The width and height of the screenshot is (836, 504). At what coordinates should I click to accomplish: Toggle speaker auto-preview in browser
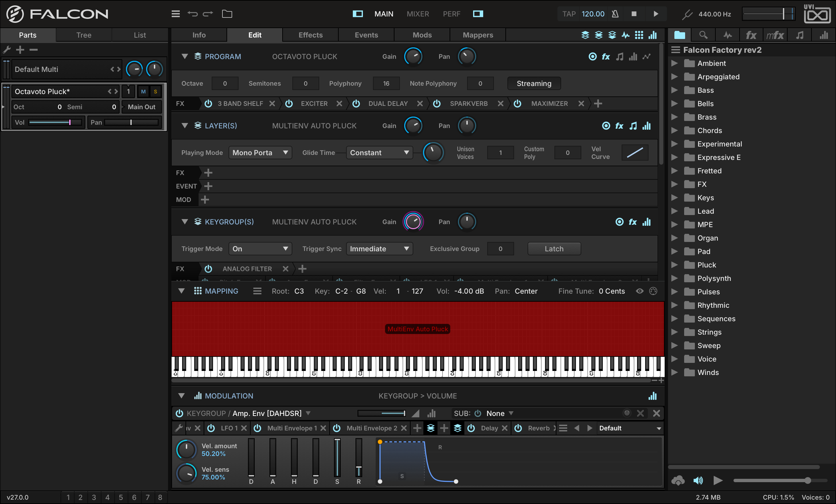[x=698, y=480]
